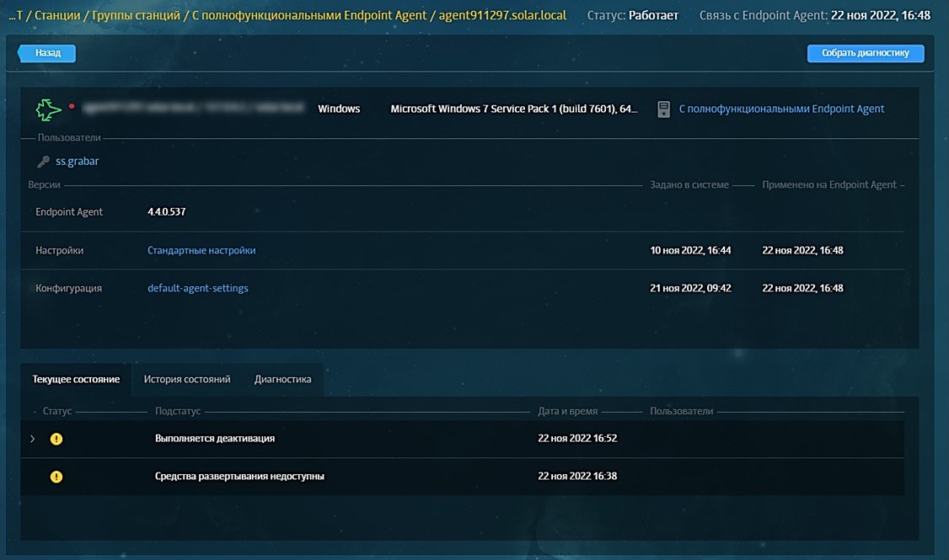949x560 pixels.
Task: Click Станции in the breadcrumb
Action: pyautogui.click(x=57, y=15)
